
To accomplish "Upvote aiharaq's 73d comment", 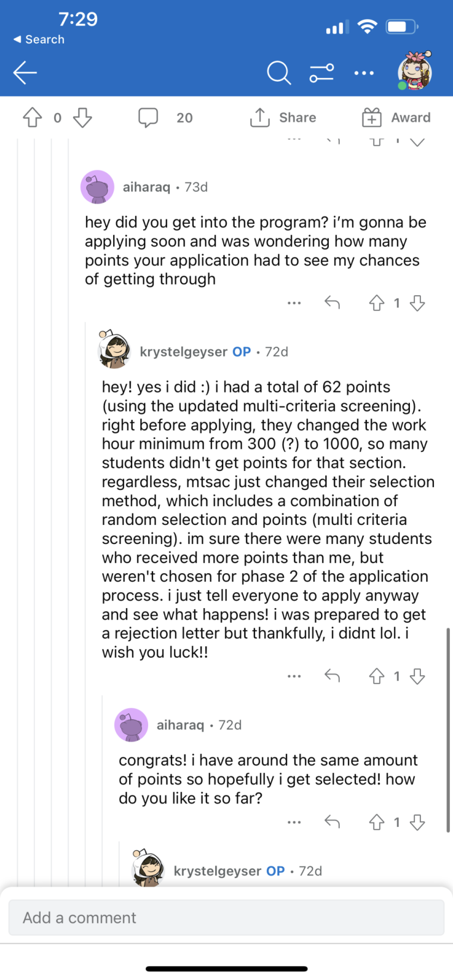I will click(x=377, y=303).
